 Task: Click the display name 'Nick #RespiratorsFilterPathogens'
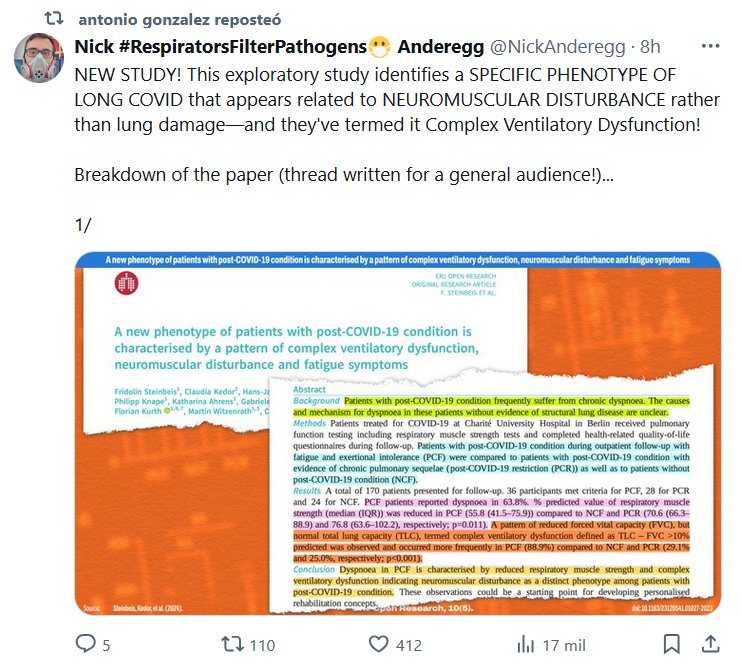click(x=221, y=46)
